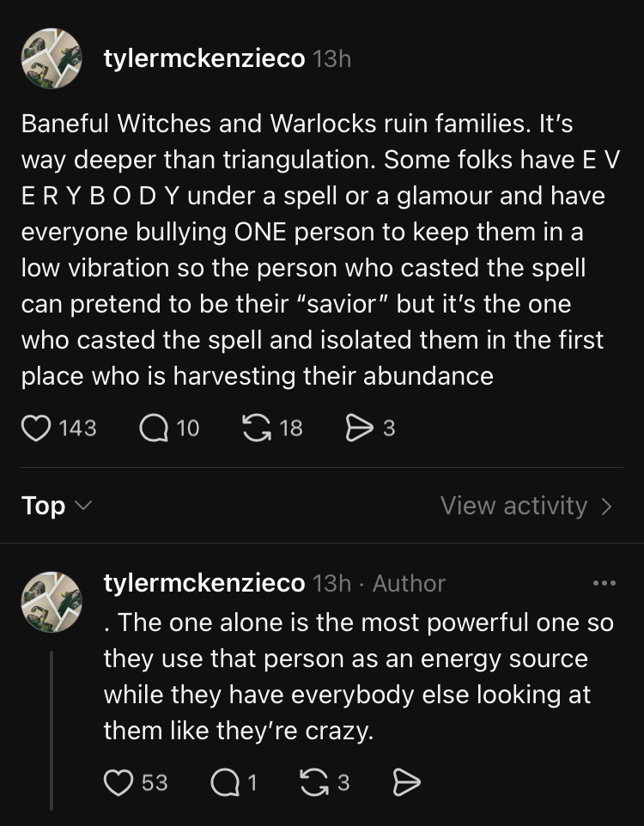The height and width of the screenshot is (826, 644).
Task: View the 143 likes count
Action: pyautogui.click(x=77, y=427)
